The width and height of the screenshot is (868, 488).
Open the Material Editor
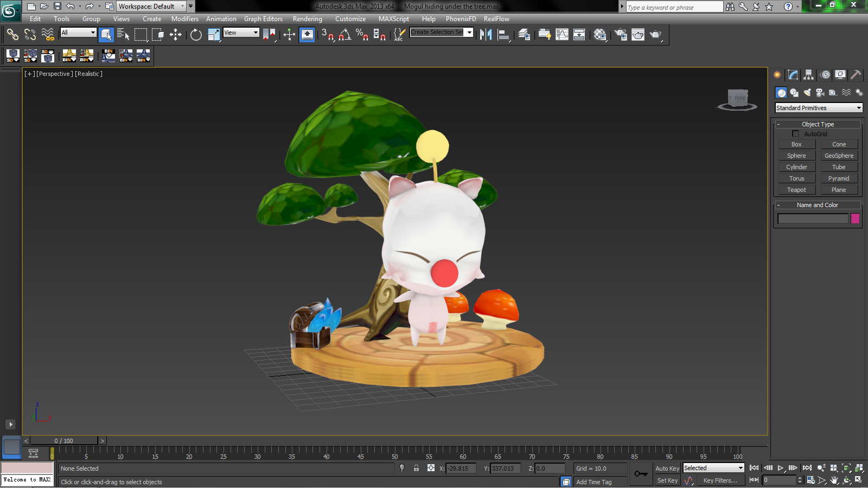pyautogui.click(x=600, y=35)
